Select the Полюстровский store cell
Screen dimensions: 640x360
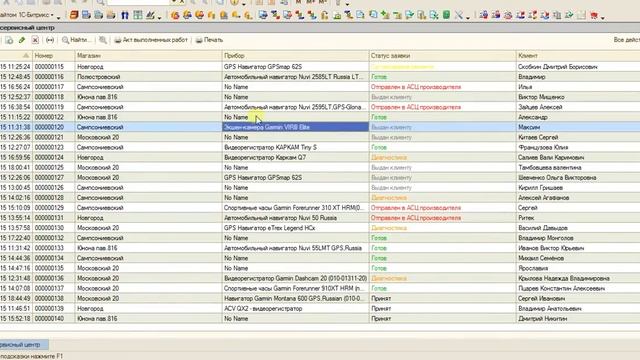(149, 77)
